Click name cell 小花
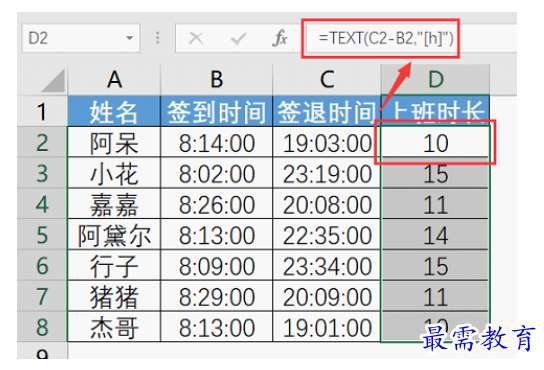 [114, 173]
